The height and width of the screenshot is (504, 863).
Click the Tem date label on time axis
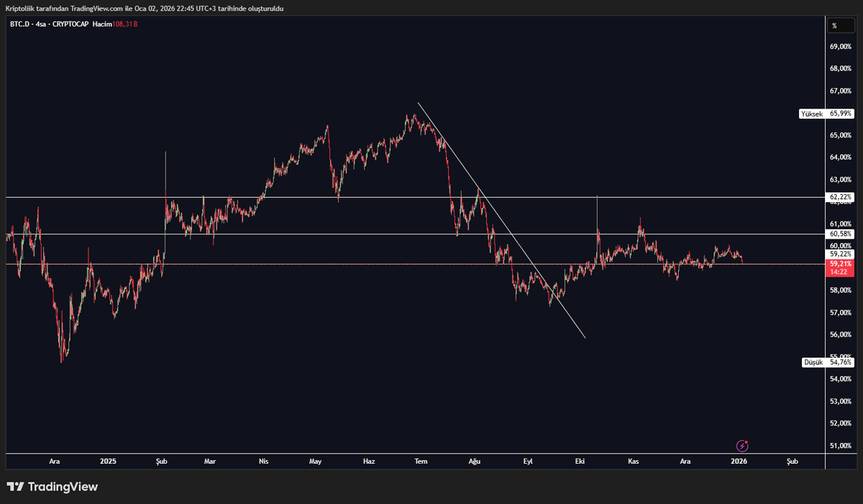(421, 461)
